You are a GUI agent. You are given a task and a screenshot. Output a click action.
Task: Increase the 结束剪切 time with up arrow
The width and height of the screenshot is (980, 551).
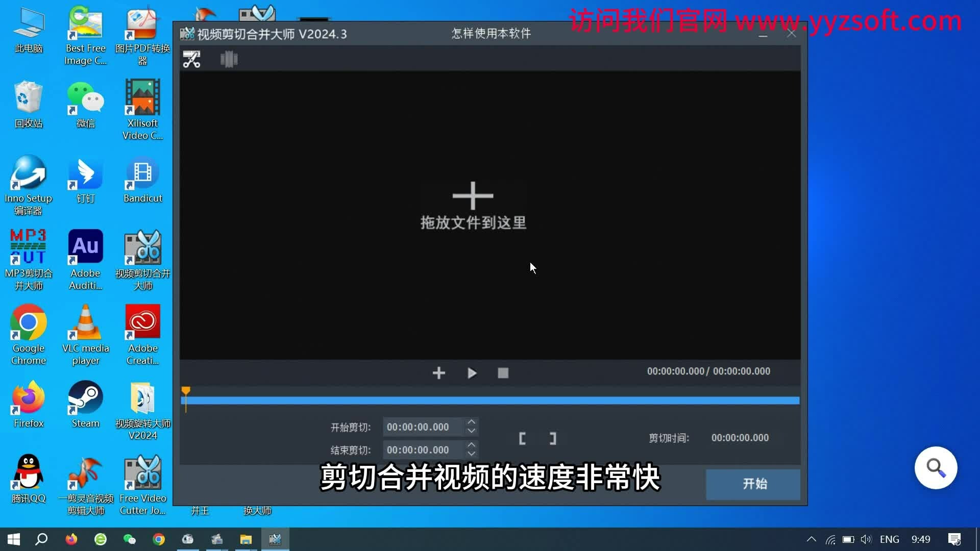472,445
